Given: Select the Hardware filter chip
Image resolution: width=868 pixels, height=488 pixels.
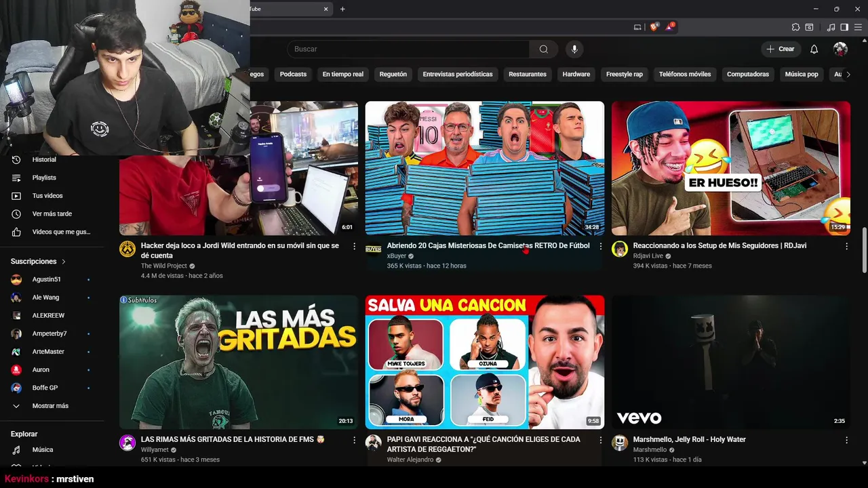Looking at the screenshot, I should (576, 74).
